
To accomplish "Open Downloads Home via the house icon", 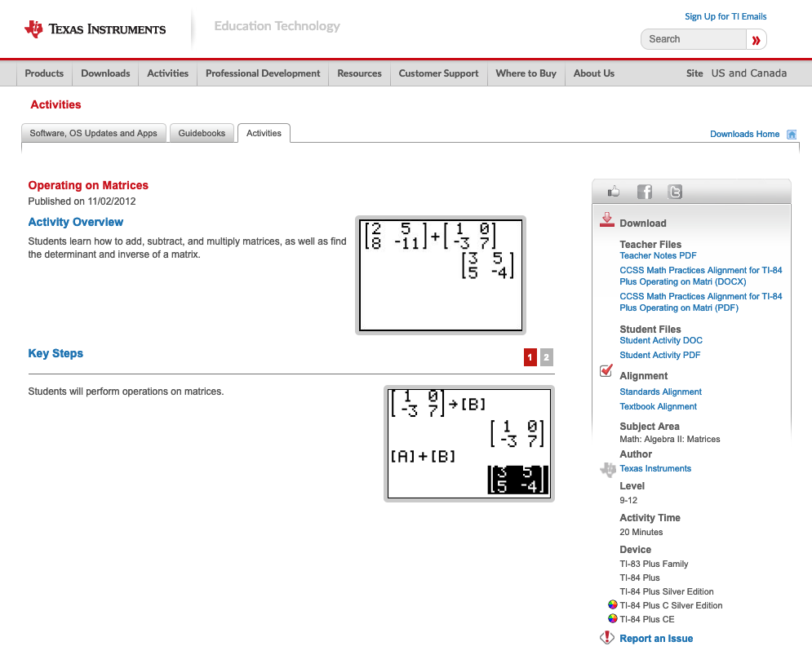I will [791, 133].
